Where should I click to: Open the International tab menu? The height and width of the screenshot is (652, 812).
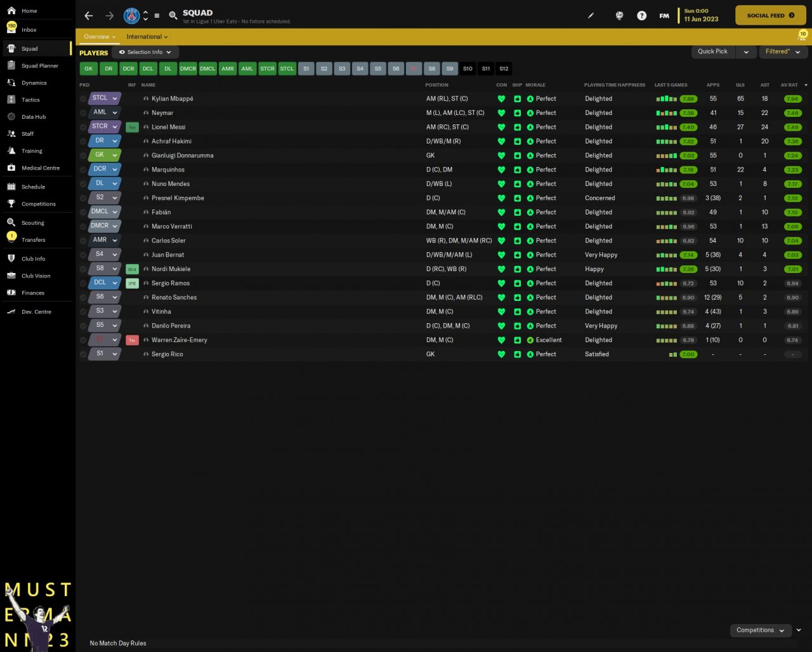point(147,37)
